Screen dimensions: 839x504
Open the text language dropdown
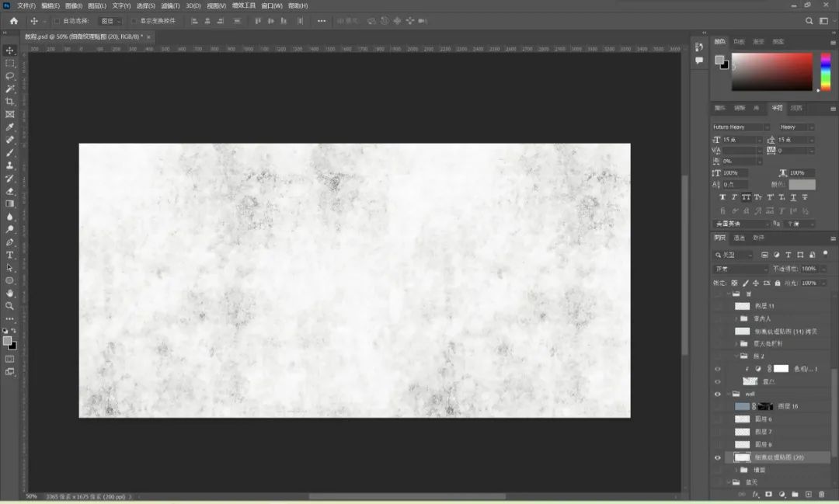(740, 224)
